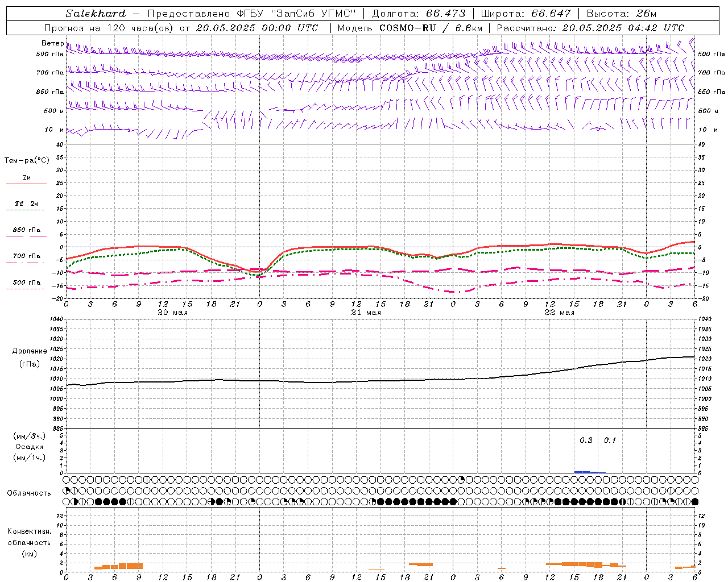Viewport: 728px width, 582px height.
Task: Click the '2м' temperature legend entry
Action: click(x=27, y=178)
